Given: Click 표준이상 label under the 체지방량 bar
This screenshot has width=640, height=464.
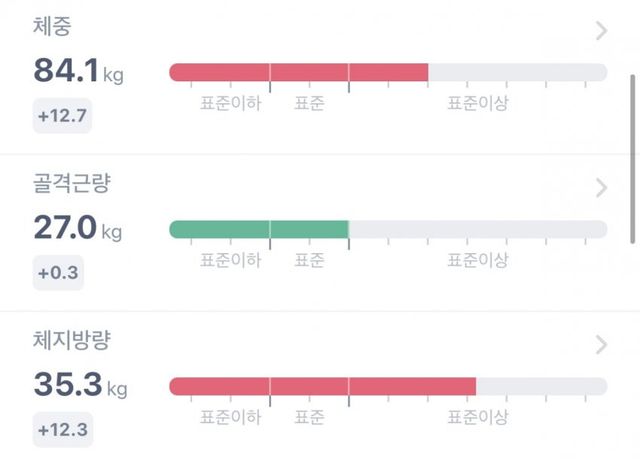Looking at the screenshot, I should 477,417.
